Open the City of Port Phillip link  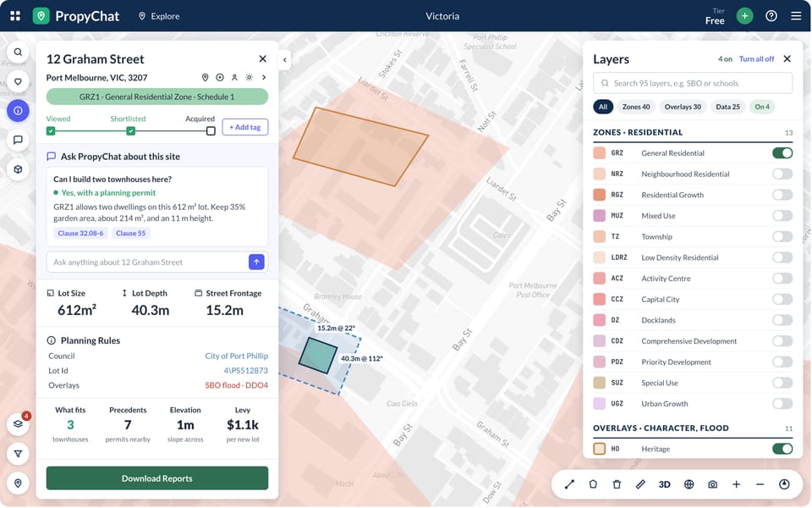[x=236, y=356]
